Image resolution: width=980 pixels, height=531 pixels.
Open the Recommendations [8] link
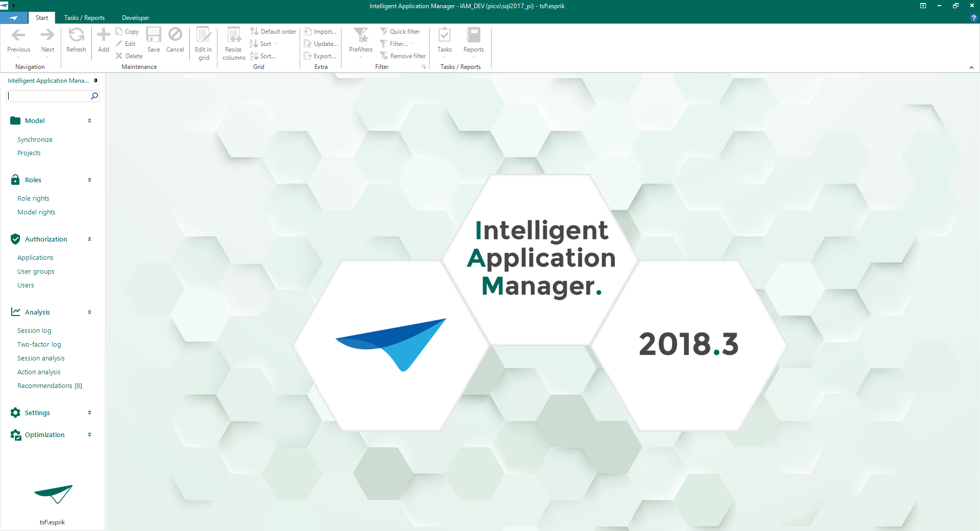pyautogui.click(x=50, y=386)
